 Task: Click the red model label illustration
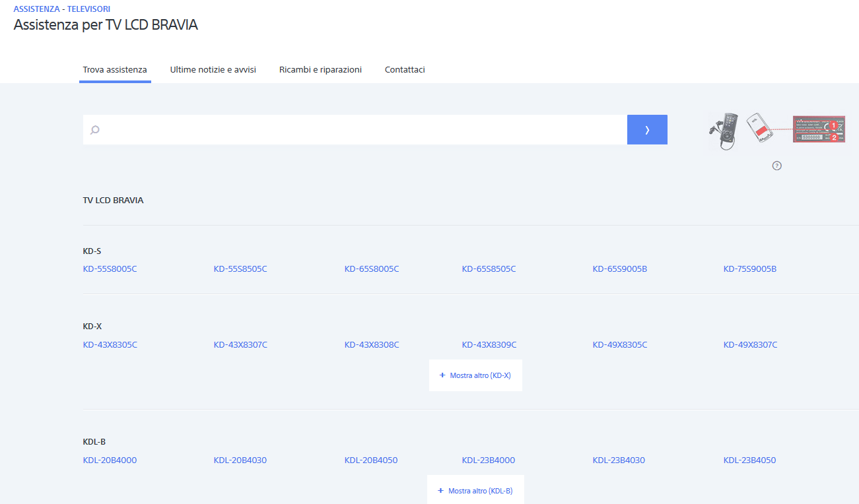tap(819, 130)
